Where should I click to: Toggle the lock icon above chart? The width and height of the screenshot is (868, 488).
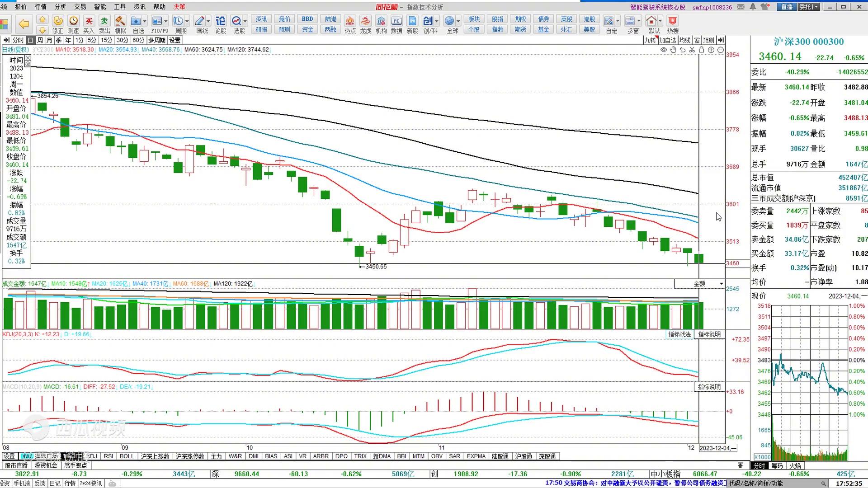[x=702, y=50]
